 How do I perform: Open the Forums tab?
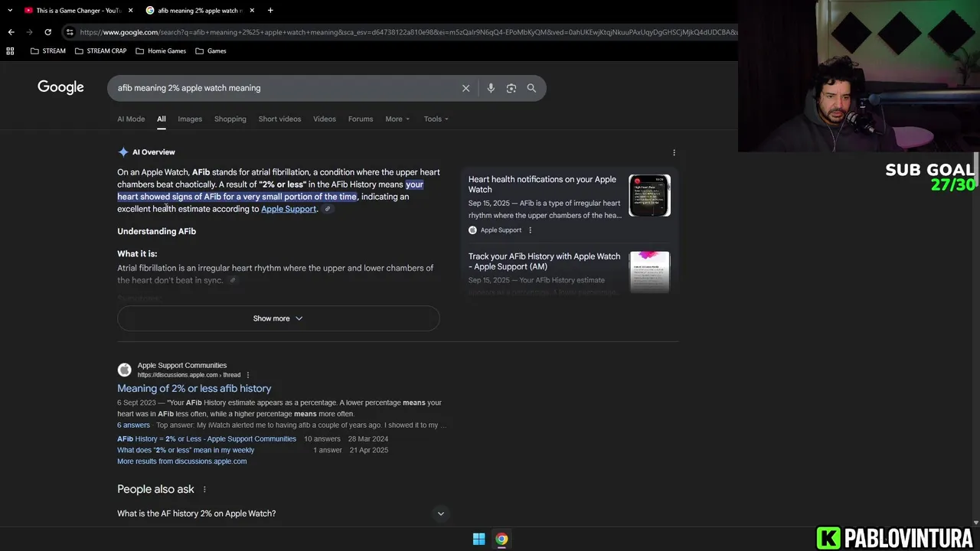361,119
